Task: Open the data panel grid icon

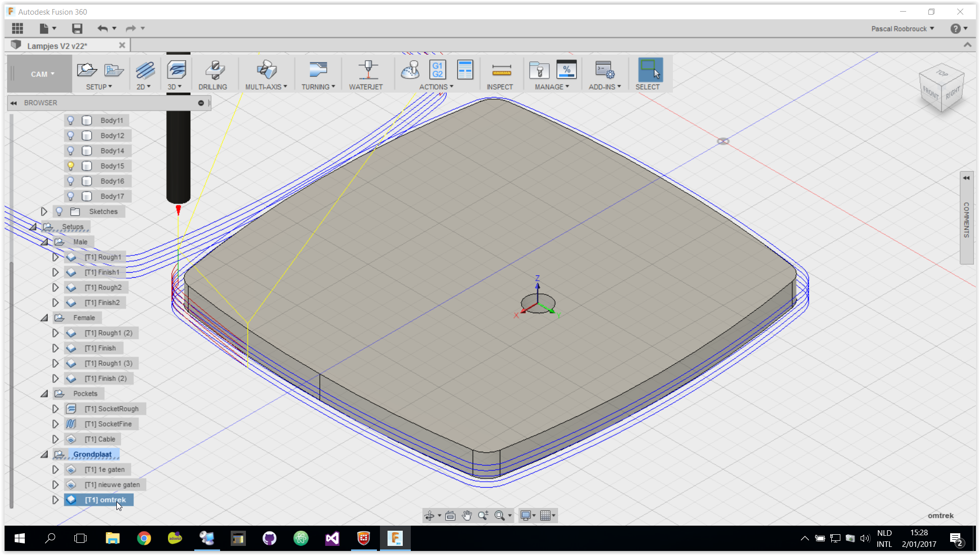Action: [x=18, y=28]
